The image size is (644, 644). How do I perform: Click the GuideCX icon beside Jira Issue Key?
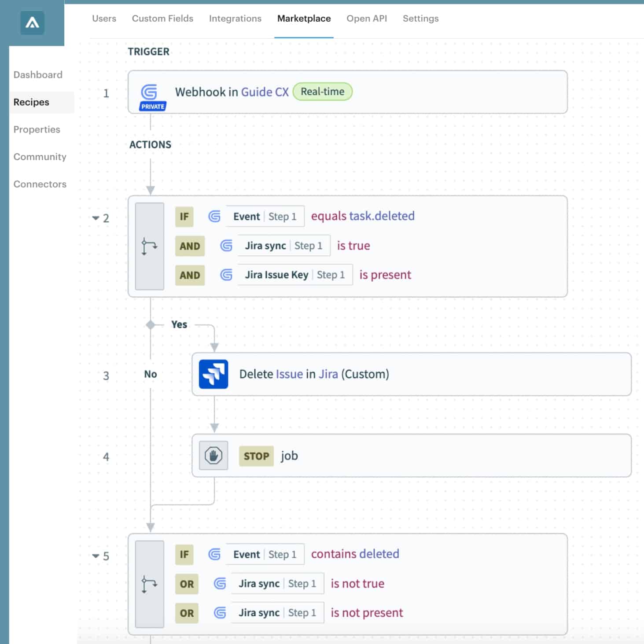pyautogui.click(x=226, y=275)
